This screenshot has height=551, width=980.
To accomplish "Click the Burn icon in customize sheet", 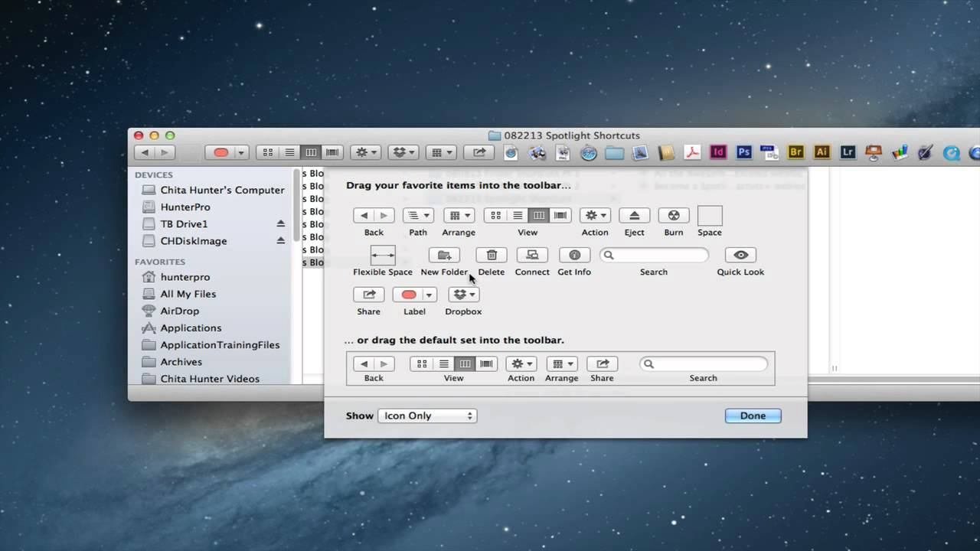I will point(673,216).
